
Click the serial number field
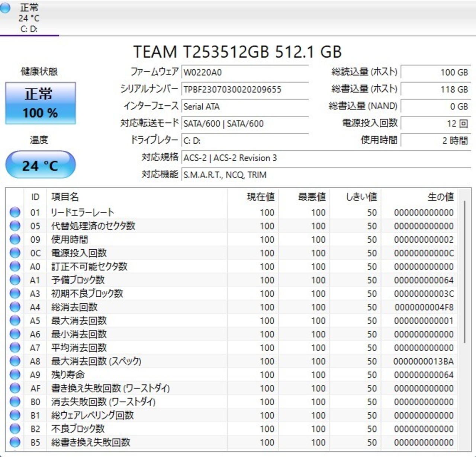pos(245,89)
